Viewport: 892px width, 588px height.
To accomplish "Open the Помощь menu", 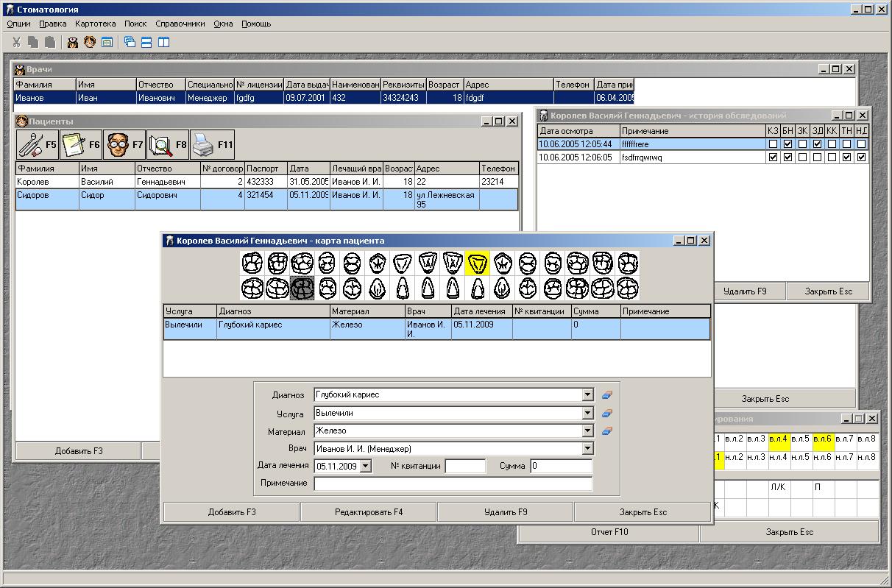I will [256, 24].
